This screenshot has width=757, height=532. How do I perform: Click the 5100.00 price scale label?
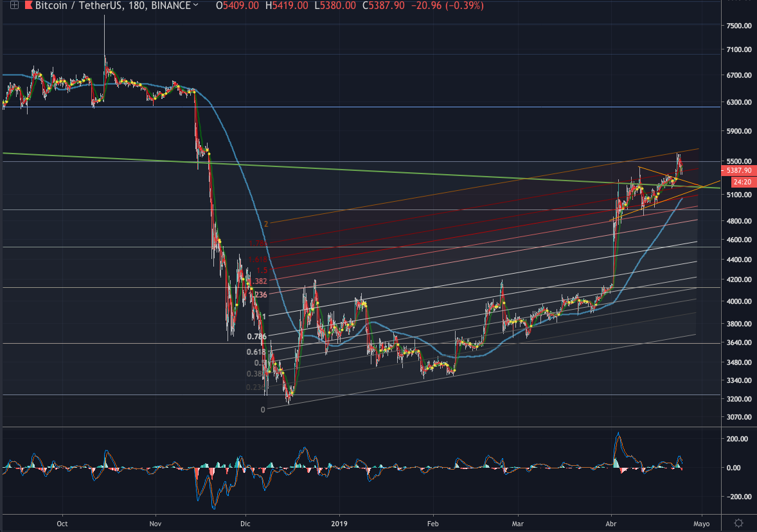[x=738, y=195]
